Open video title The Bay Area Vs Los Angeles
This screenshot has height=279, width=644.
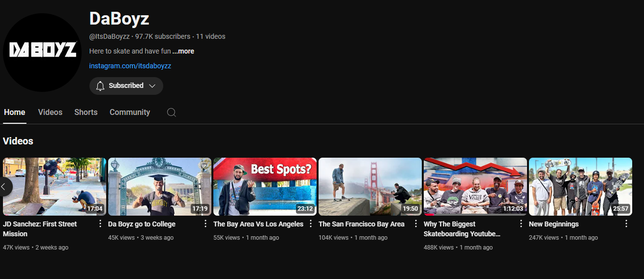259,224
